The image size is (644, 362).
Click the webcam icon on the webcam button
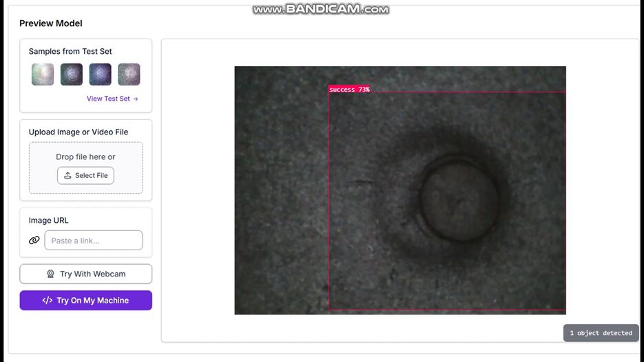click(50, 274)
